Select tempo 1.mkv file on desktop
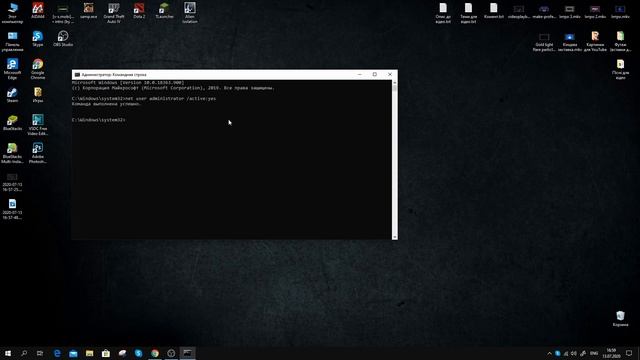Screen dimensions: 640x360 coord(570,11)
